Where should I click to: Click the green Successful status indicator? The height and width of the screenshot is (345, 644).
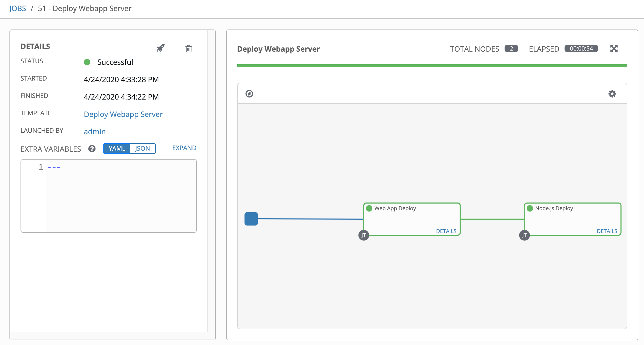point(87,62)
